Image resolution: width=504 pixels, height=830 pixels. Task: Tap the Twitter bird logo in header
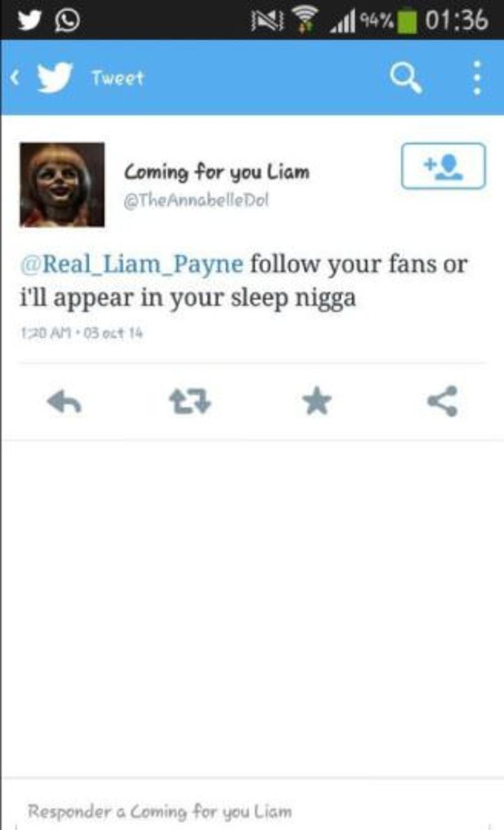[57, 78]
